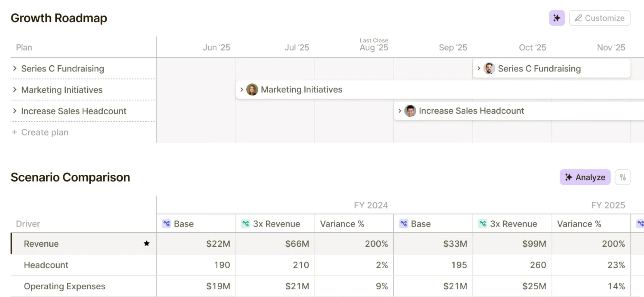Click the 3x Revenue scenario icon under FY 2025
The width and height of the screenshot is (644, 297).
[483, 224]
